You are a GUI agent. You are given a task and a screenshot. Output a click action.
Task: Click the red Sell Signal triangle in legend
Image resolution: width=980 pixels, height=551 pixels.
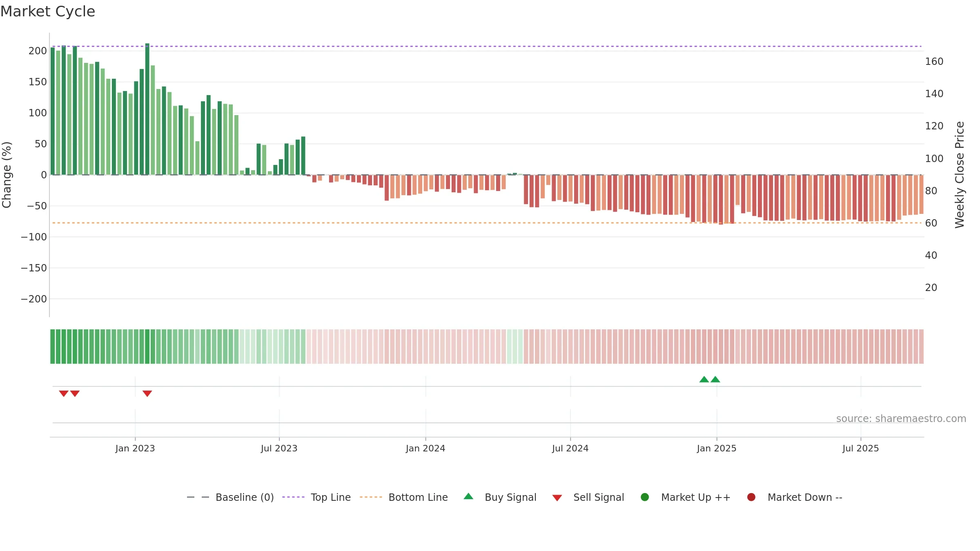557,498
